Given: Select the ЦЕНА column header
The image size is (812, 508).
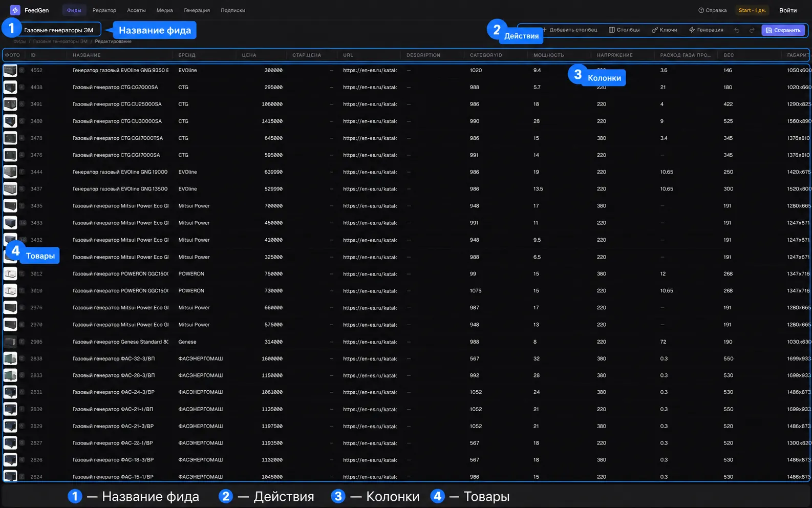Looking at the screenshot, I should click(x=249, y=55).
